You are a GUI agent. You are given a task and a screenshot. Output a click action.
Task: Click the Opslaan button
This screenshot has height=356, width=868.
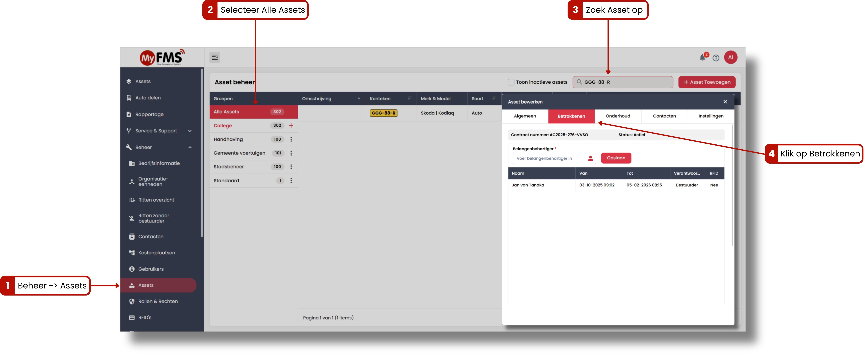(x=616, y=158)
